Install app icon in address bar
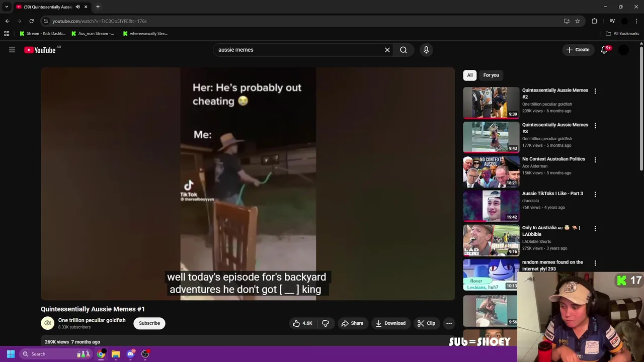 (x=567, y=21)
